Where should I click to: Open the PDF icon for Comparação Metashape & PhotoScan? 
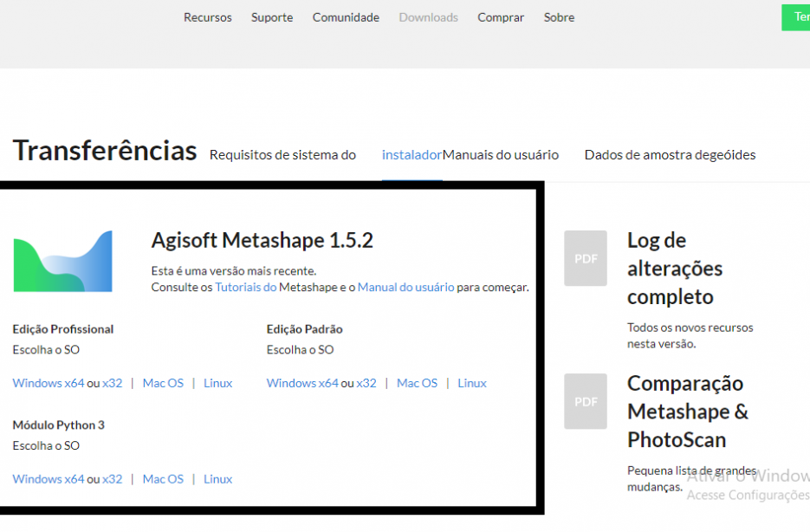coord(586,401)
